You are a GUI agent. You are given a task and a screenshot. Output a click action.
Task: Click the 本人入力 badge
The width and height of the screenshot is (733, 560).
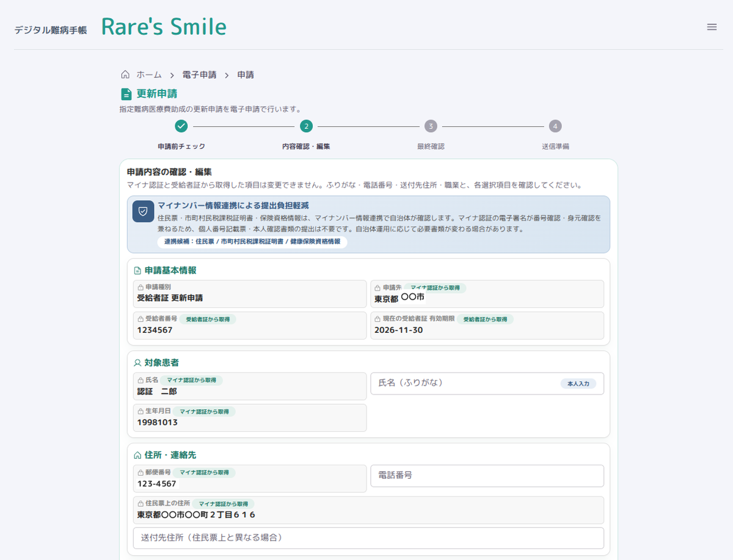point(578,384)
